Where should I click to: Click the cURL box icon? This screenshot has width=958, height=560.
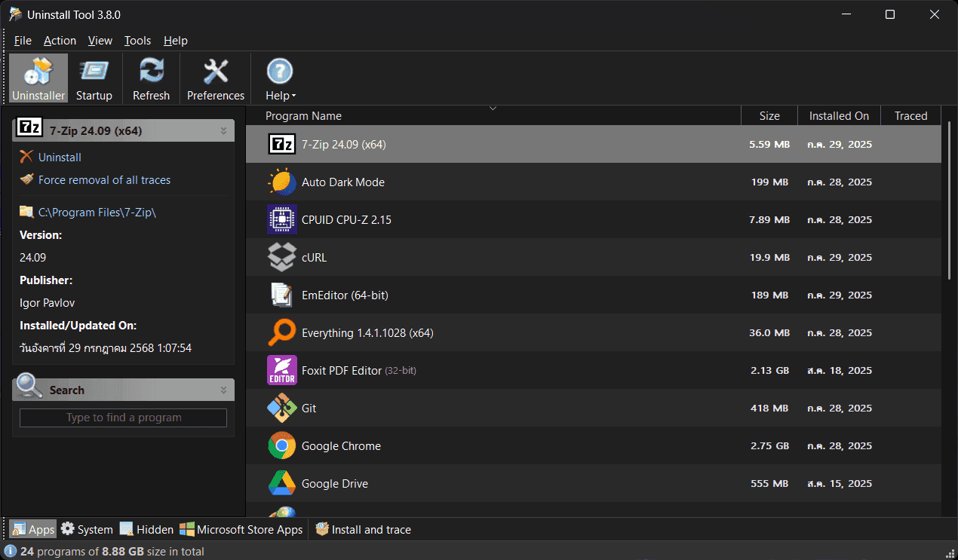(282, 257)
